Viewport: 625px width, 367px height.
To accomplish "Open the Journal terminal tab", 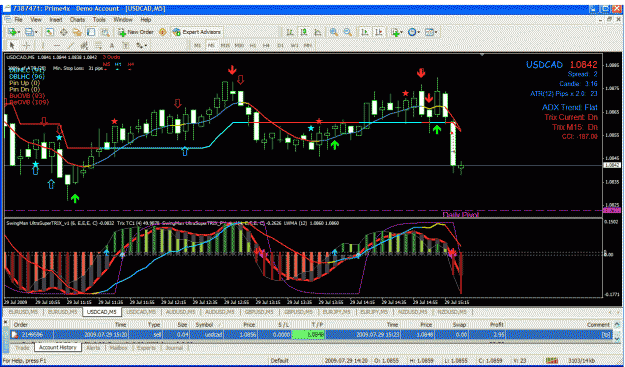I will click(x=174, y=348).
